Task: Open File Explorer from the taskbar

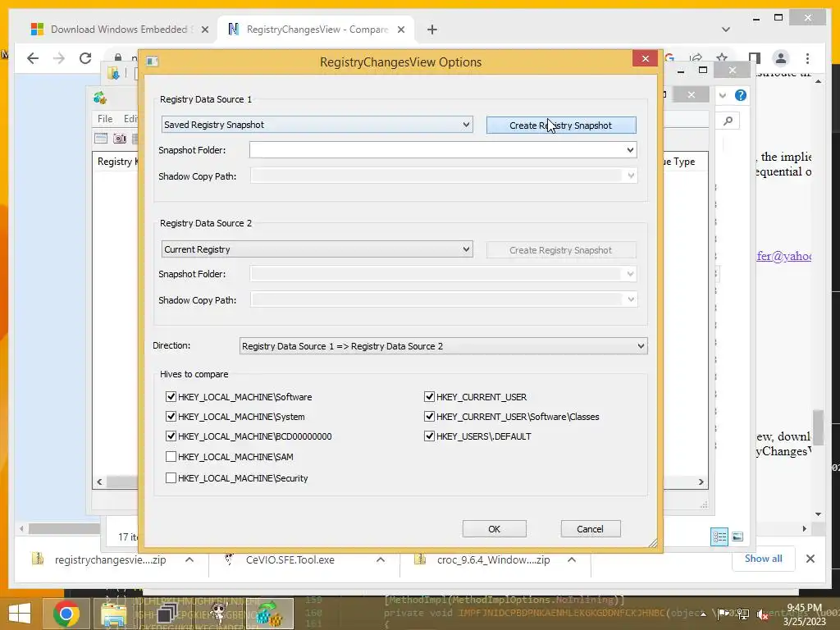Action: [x=113, y=614]
